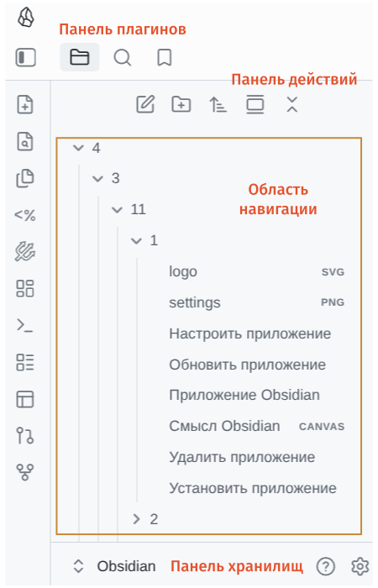
Task: Open the quick switcher file-search icon
Action: tap(25, 141)
